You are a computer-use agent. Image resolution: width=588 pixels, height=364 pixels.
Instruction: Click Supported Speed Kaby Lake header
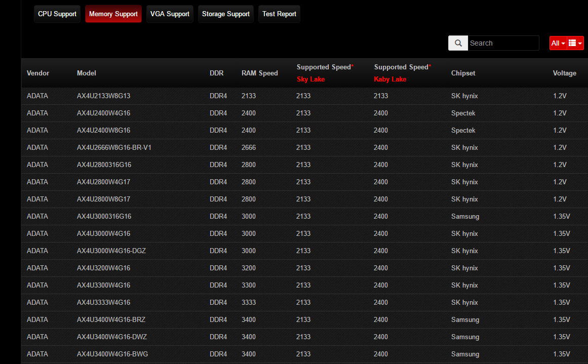[x=402, y=73]
